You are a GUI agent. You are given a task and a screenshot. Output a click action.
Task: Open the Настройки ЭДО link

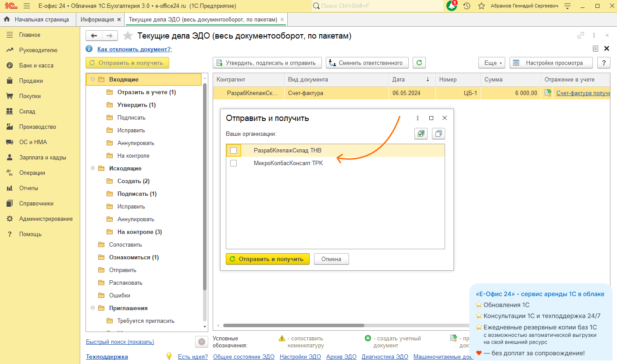(x=300, y=357)
